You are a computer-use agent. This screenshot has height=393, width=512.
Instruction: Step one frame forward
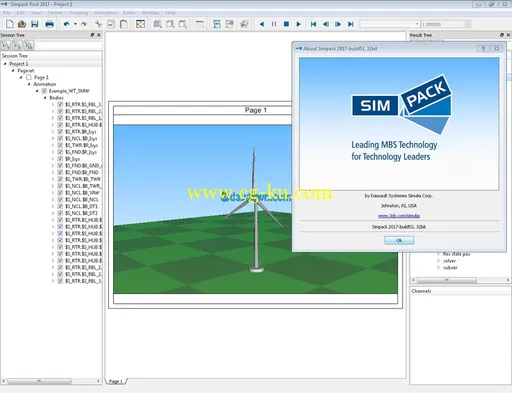[338, 24]
